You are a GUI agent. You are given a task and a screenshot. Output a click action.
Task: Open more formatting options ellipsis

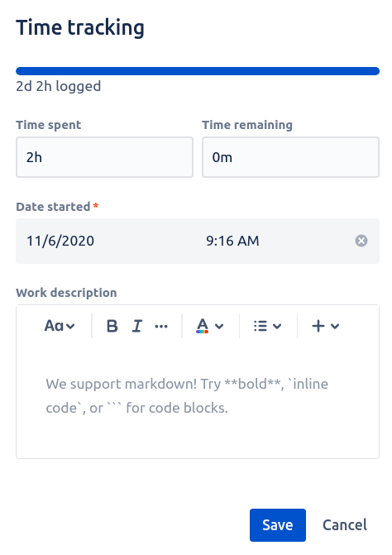coord(161,326)
